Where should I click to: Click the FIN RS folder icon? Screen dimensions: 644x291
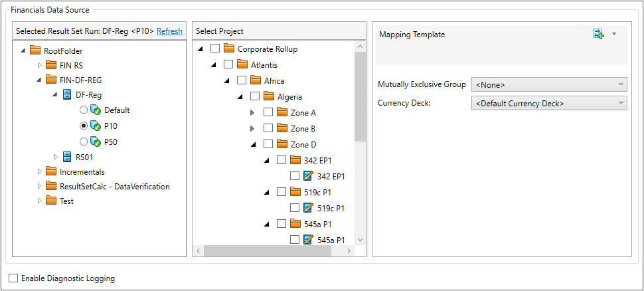pyautogui.click(x=51, y=65)
